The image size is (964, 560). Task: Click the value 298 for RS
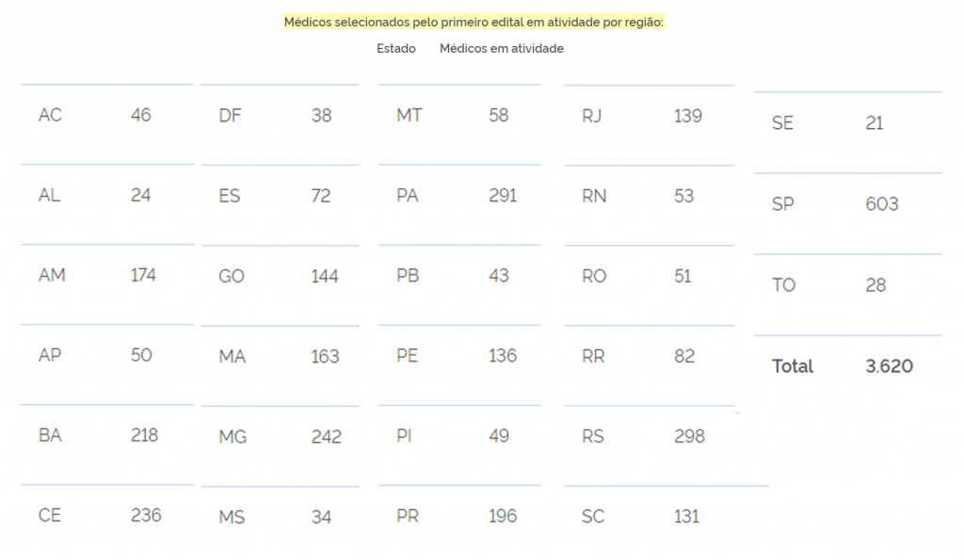point(689,436)
